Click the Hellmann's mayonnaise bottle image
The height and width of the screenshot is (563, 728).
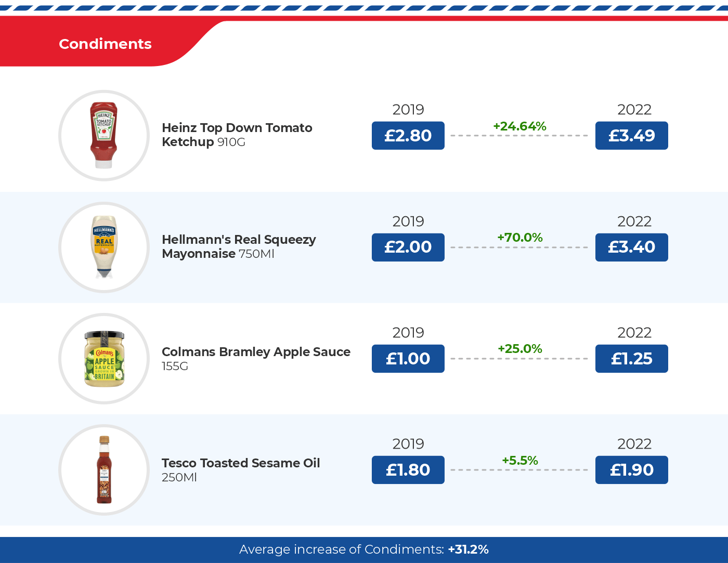click(104, 247)
